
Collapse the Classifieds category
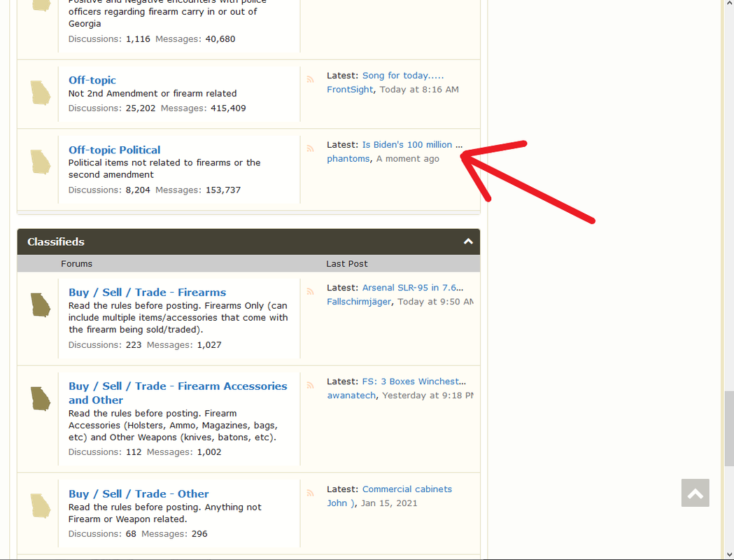click(x=468, y=241)
